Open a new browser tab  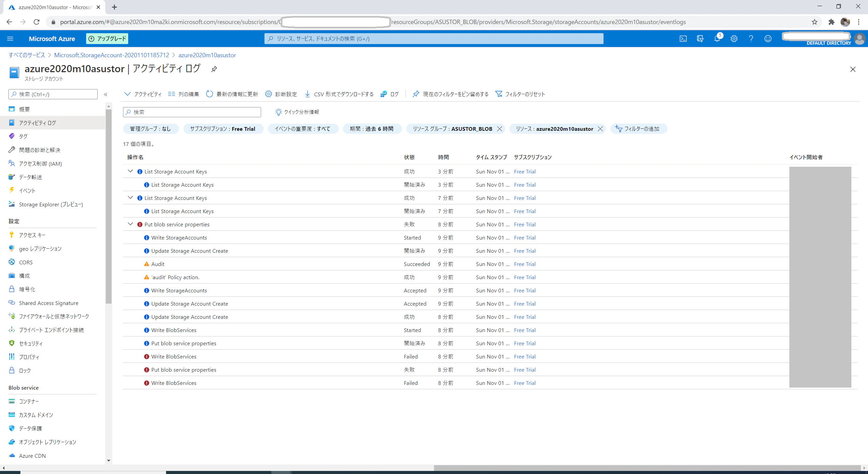tap(115, 7)
